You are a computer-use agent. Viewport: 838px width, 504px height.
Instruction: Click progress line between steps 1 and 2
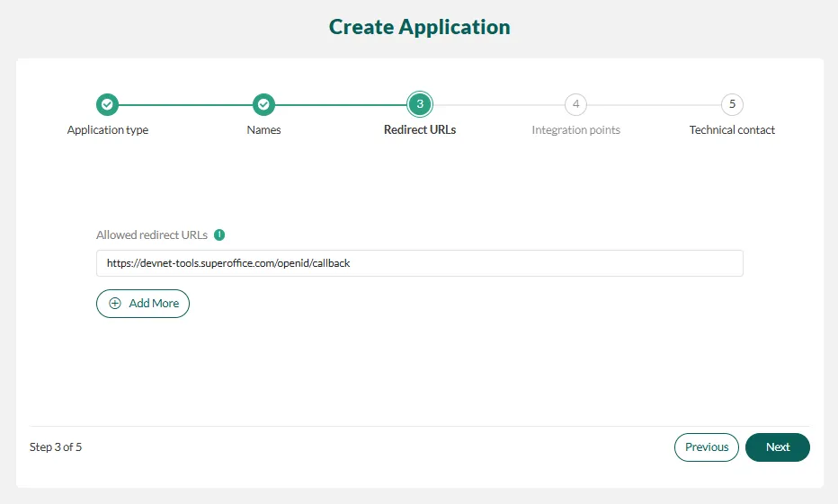185,105
